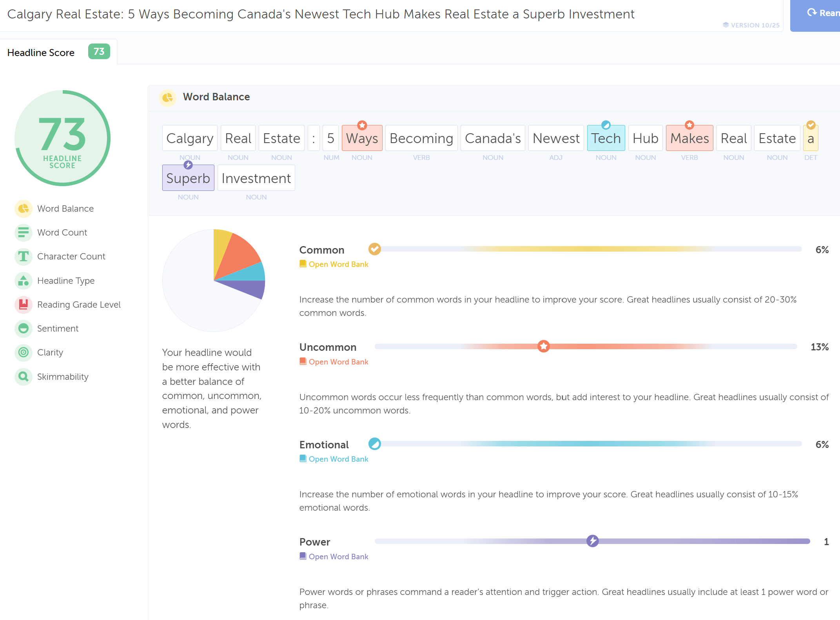Click the Word Balance sidebar pie icon

click(x=24, y=208)
